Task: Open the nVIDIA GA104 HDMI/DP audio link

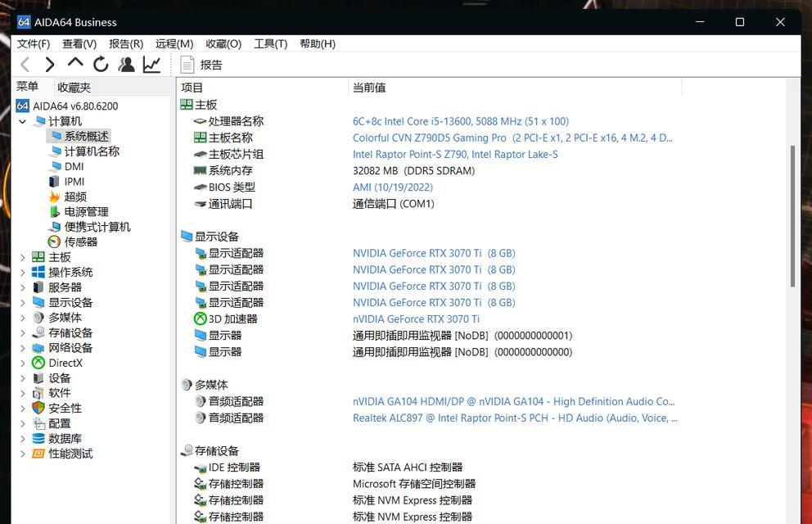Action: click(514, 401)
